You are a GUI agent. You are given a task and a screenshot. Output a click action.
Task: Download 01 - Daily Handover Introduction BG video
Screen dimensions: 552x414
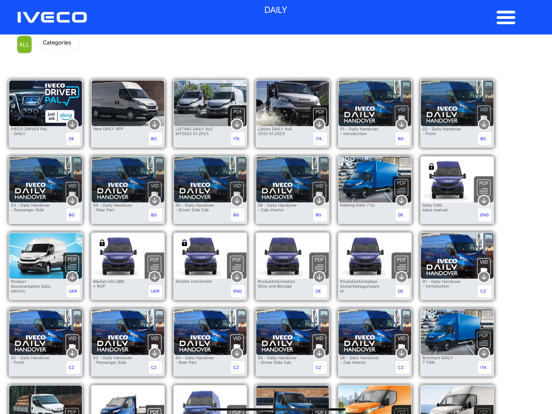pyautogui.click(x=401, y=124)
